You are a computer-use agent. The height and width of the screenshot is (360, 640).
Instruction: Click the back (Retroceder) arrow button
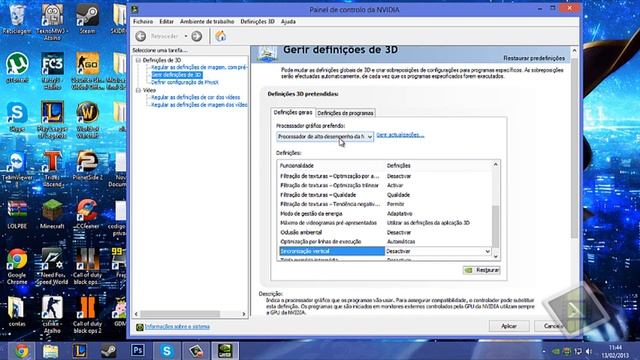pyautogui.click(x=141, y=36)
